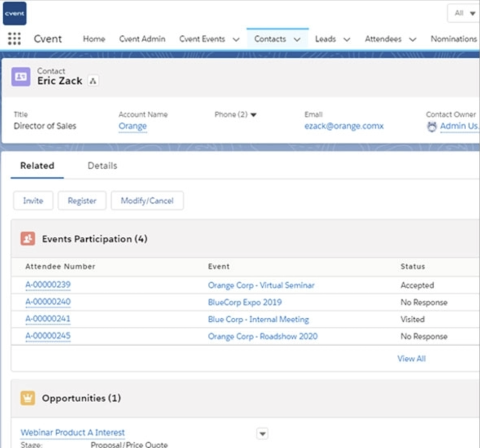Click the Event column header

coord(219,266)
